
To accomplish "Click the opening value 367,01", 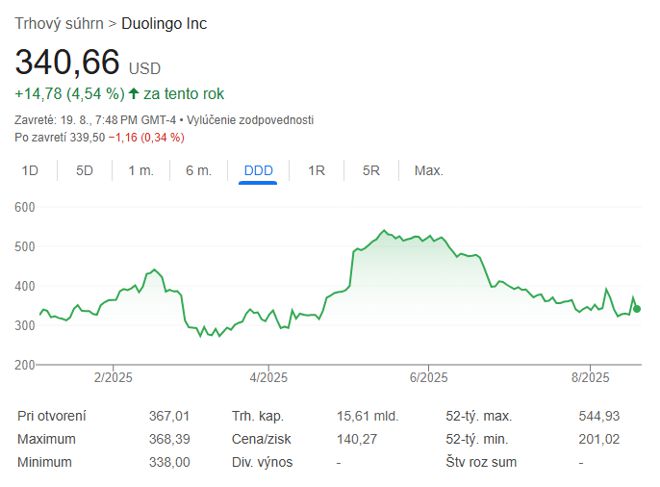I will (169, 416).
